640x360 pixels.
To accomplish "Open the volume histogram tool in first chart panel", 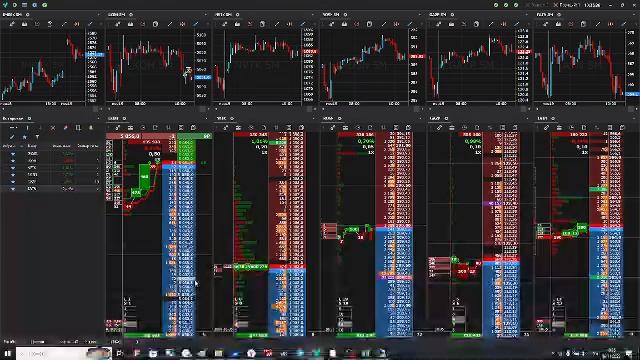I will (x=24, y=24).
